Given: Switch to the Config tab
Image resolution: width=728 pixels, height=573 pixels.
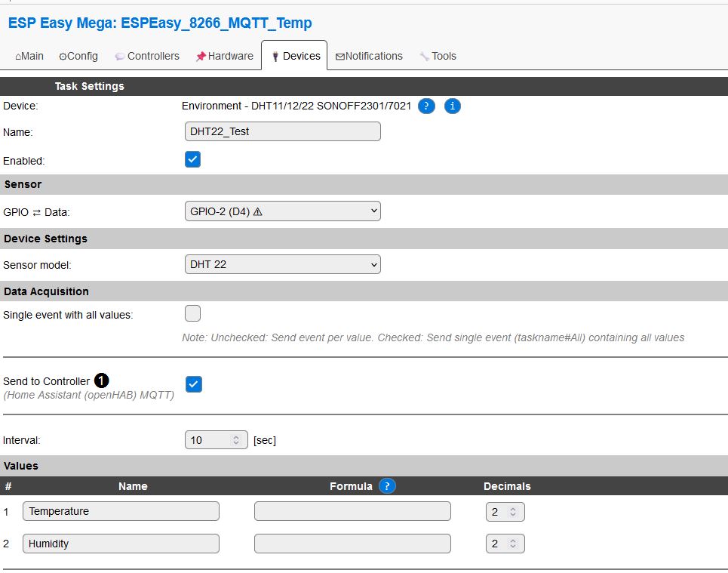Looking at the screenshot, I should [78, 56].
